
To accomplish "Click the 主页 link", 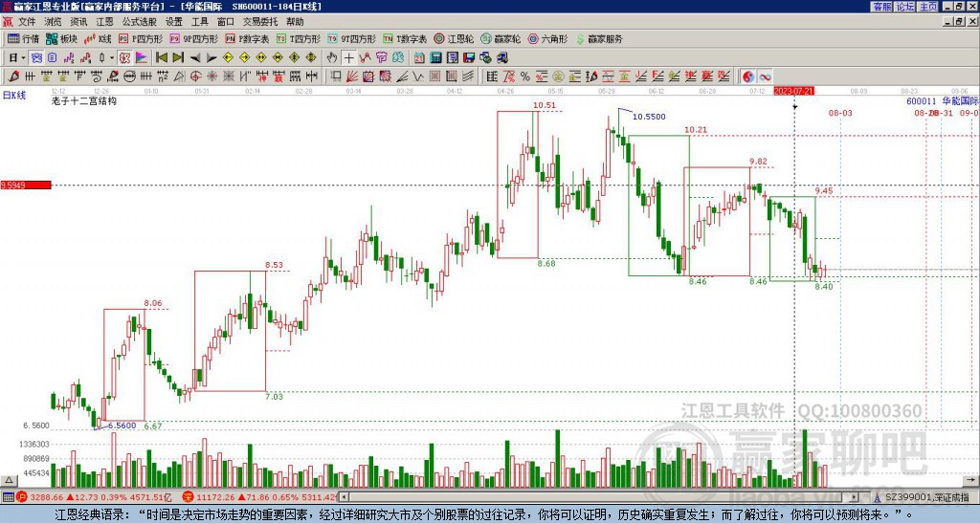I will coord(928,7).
